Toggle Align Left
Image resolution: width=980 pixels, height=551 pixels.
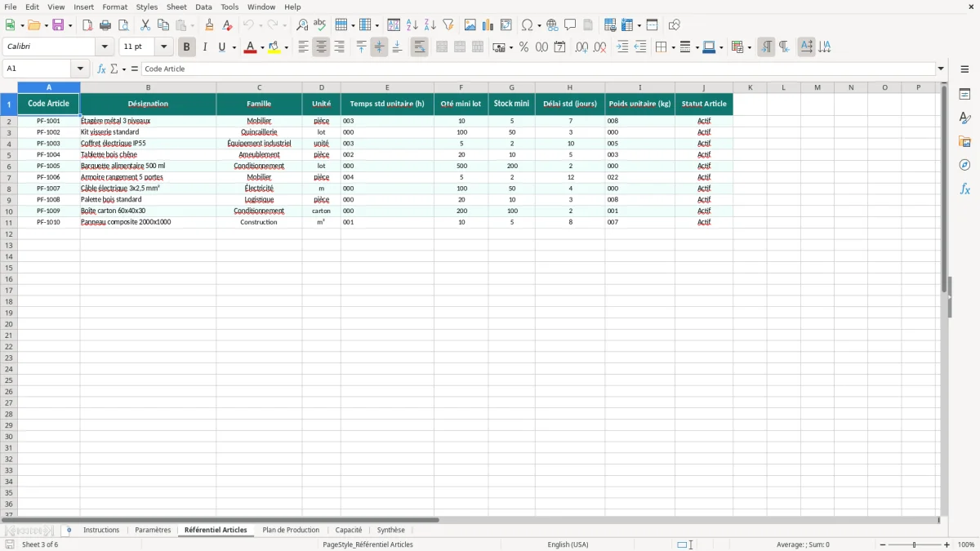(303, 47)
